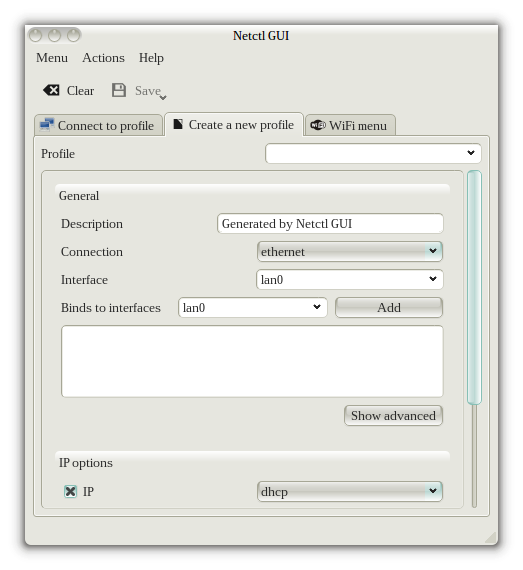Click the Clear backspace icon in toolbar
The image size is (523, 570).
(x=51, y=90)
